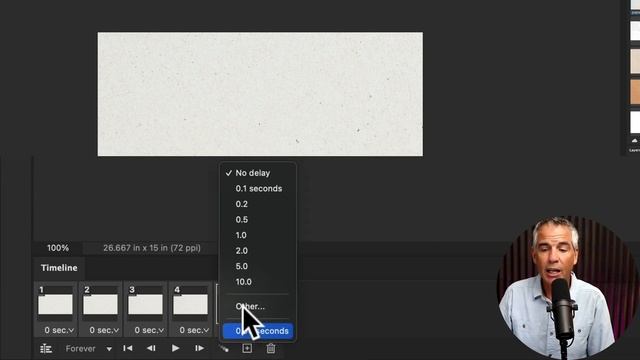Open the Other... custom delay option

(x=258, y=306)
